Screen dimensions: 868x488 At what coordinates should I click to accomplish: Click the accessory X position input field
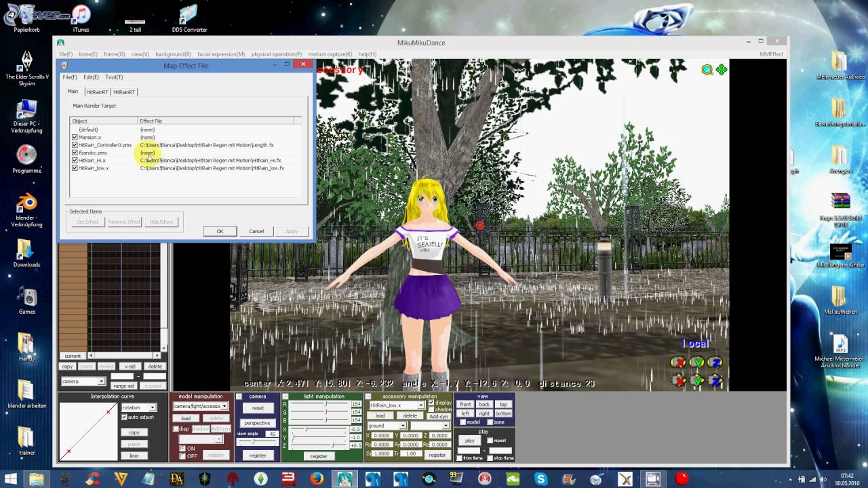click(x=382, y=435)
